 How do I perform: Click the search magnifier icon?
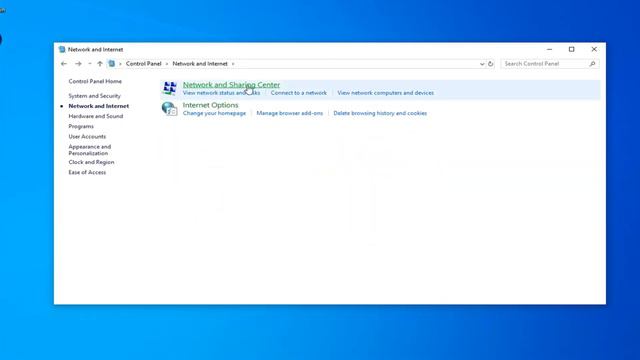coord(592,64)
